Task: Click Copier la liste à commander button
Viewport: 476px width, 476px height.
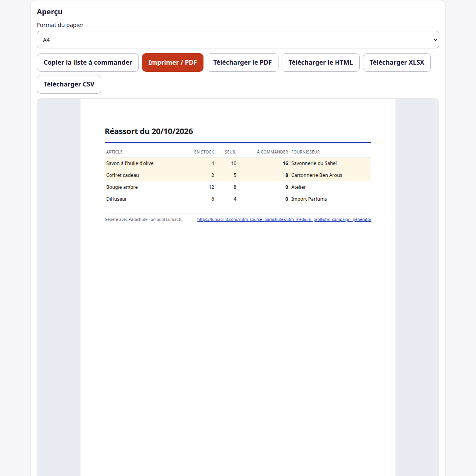Action: (x=88, y=62)
